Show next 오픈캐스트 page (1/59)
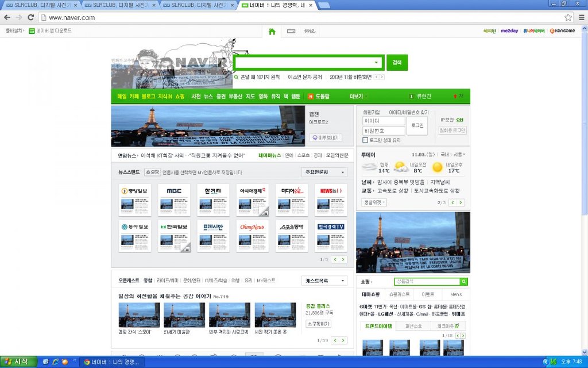Viewport: 588px width, 368px height. 343,340
